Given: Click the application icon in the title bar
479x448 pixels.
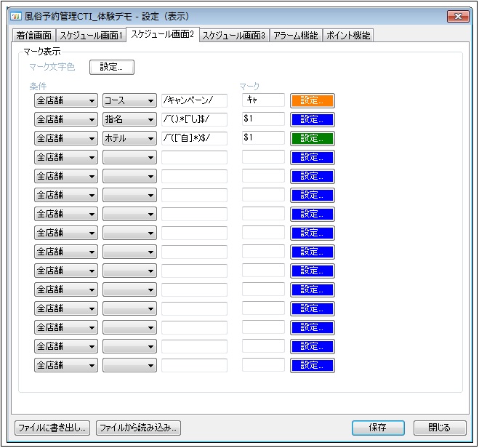Looking at the screenshot, I should [x=15, y=16].
